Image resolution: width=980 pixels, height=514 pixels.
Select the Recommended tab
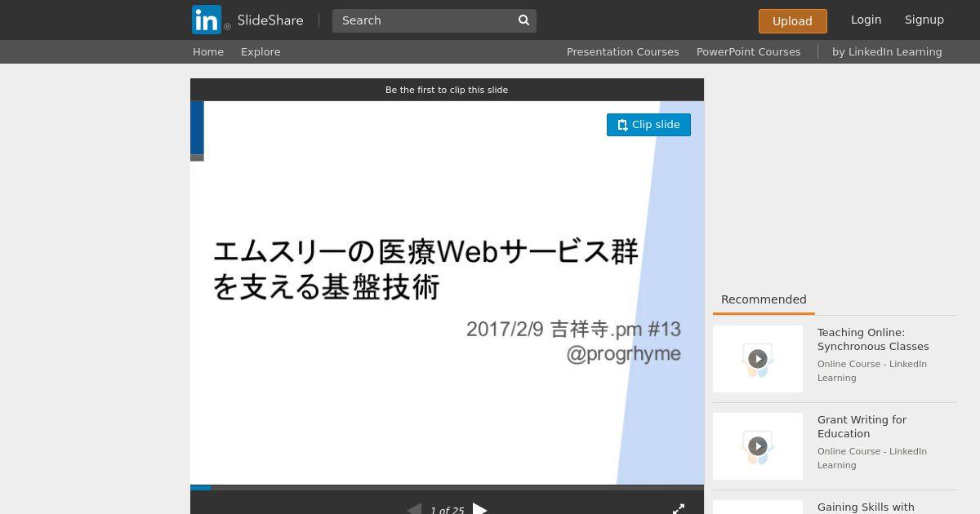point(764,299)
